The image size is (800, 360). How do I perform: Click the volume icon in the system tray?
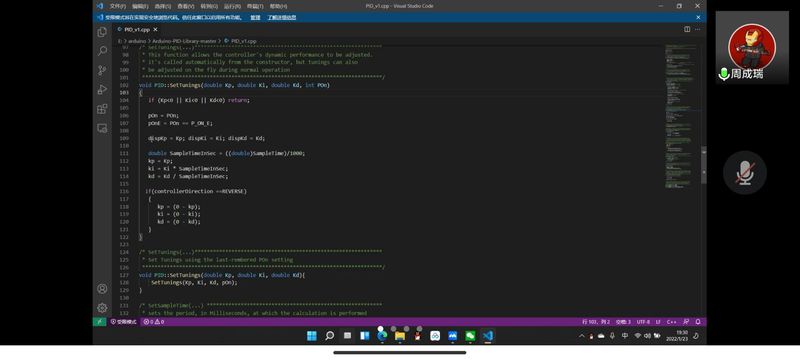click(x=647, y=336)
